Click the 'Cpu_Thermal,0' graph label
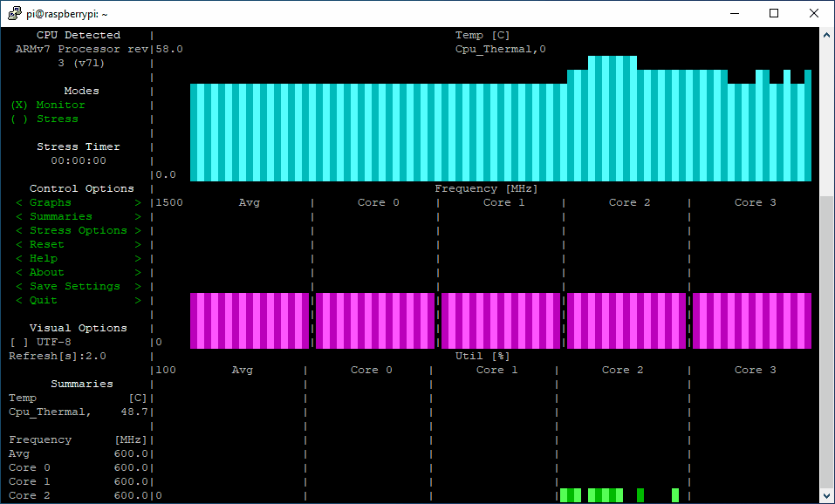The height and width of the screenshot is (504, 835). pos(501,49)
